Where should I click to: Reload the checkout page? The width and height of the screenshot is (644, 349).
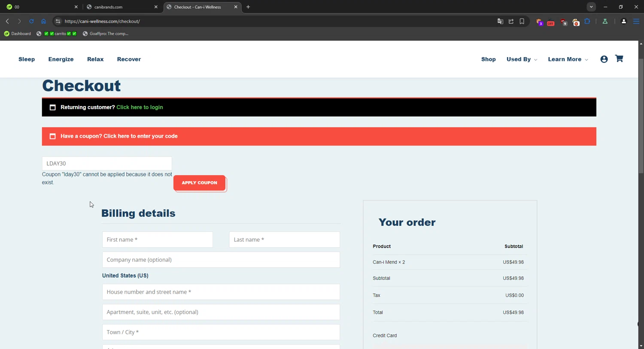(x=31, y=21)
